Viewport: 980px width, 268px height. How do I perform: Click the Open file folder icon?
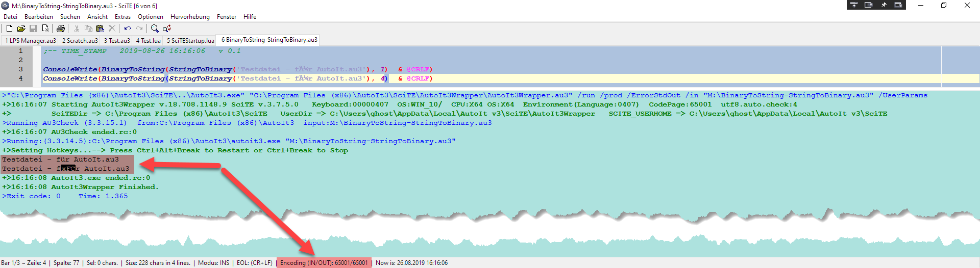pos(21,29)
